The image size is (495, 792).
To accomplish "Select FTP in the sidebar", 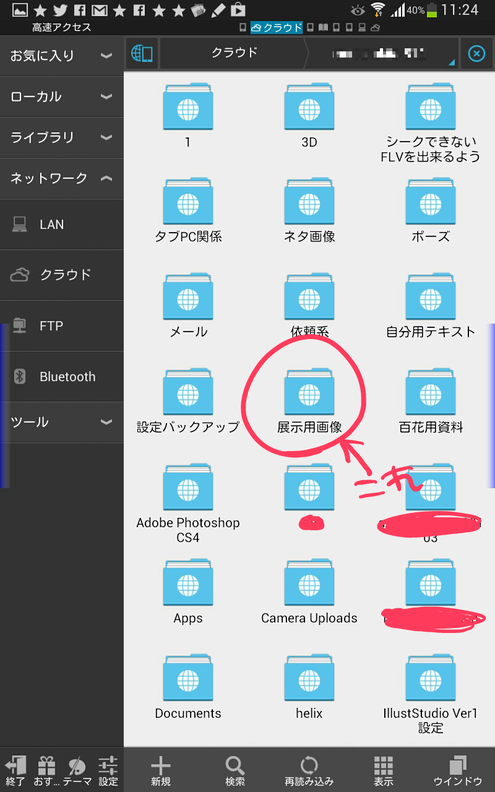I will point(62,326).
